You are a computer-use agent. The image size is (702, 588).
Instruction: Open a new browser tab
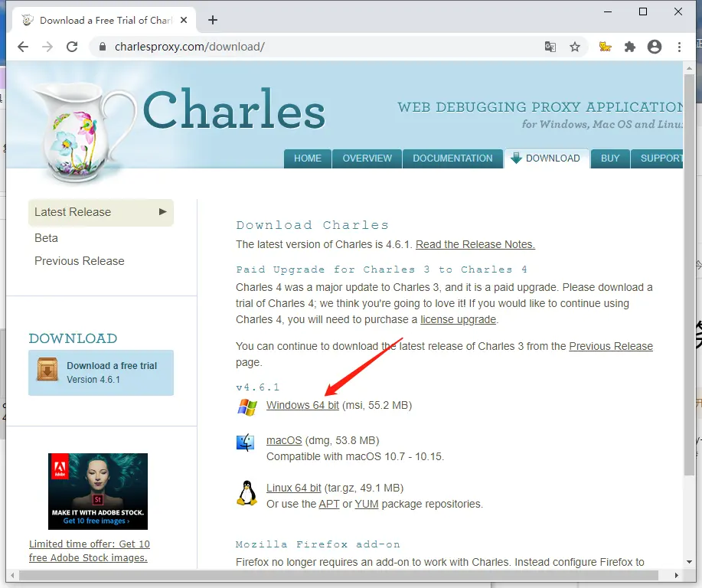click(x=213, y=20)
